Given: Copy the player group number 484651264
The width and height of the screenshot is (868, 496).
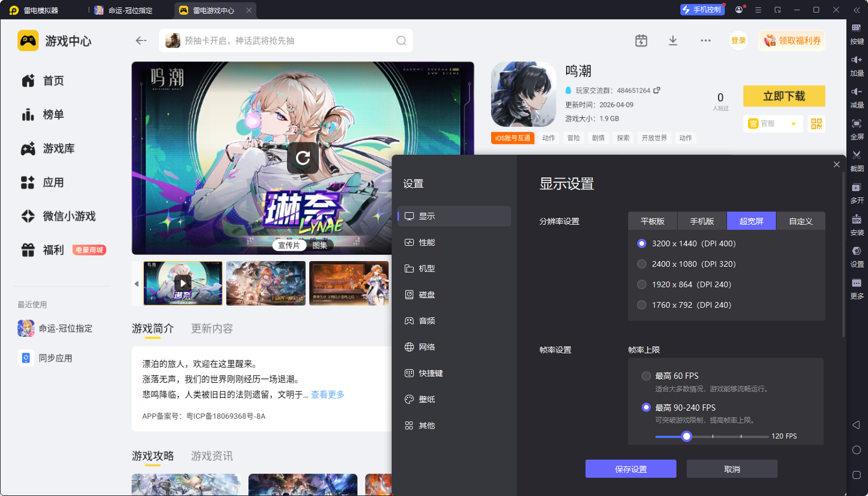Looking at the screenshot, I should [657, 90].
